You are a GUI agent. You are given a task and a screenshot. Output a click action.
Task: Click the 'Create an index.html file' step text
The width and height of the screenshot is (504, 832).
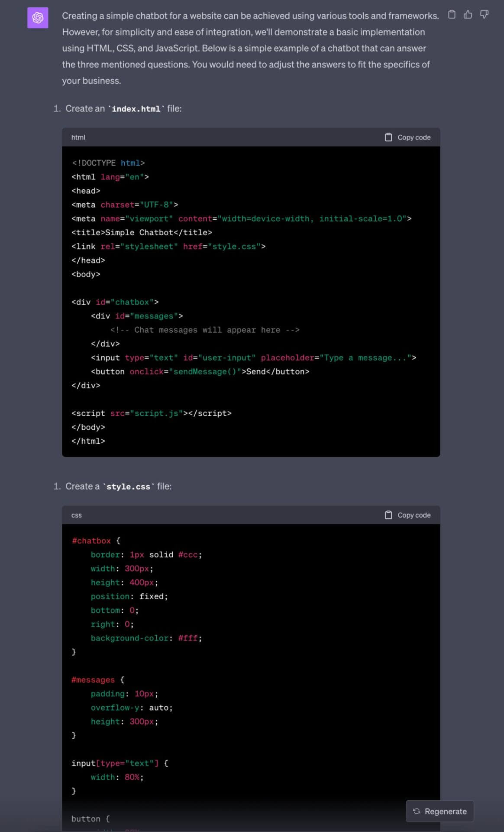(123, 109)
